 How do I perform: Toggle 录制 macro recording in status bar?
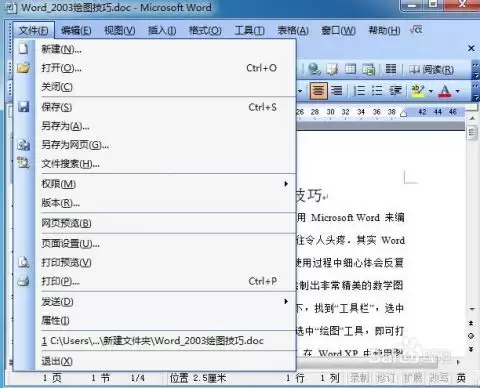(359, 378)
